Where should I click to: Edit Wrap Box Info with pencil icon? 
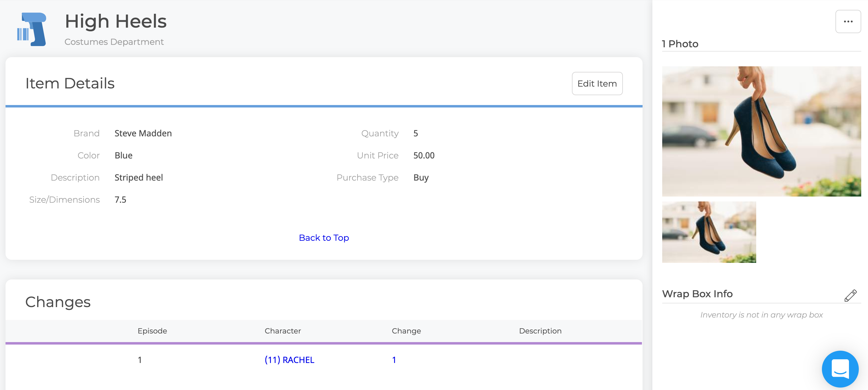[x=850, y=295]
